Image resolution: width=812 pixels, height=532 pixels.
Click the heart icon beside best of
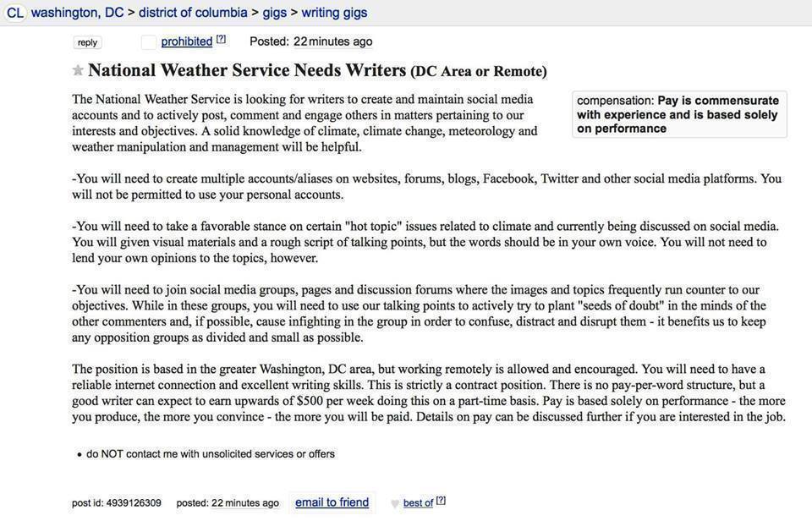(x=394, y=503)
